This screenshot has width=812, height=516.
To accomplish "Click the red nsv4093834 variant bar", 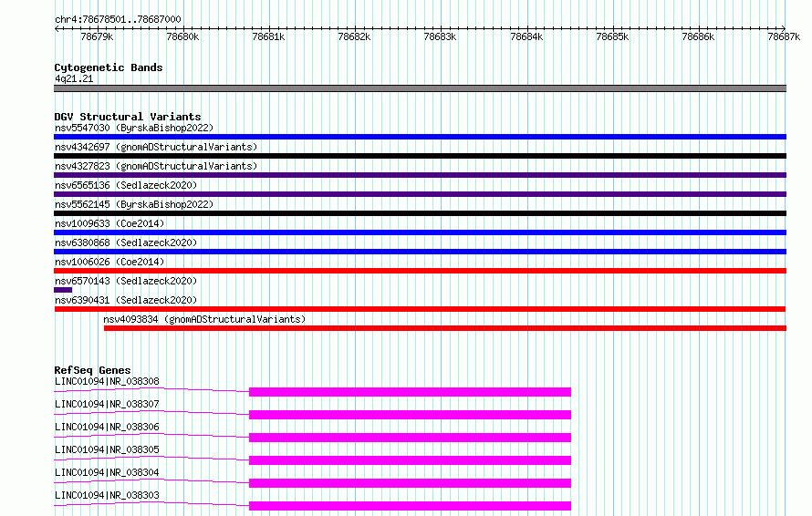I will pos(445,328).
